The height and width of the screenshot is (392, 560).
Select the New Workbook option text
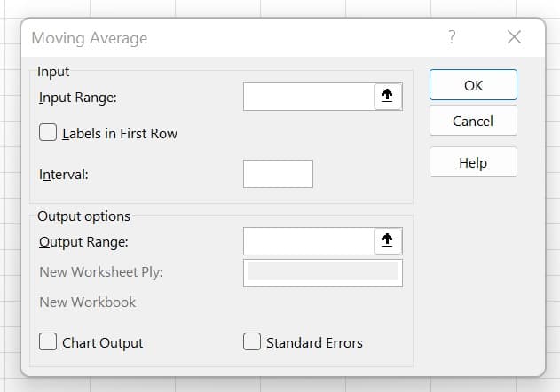88,302
